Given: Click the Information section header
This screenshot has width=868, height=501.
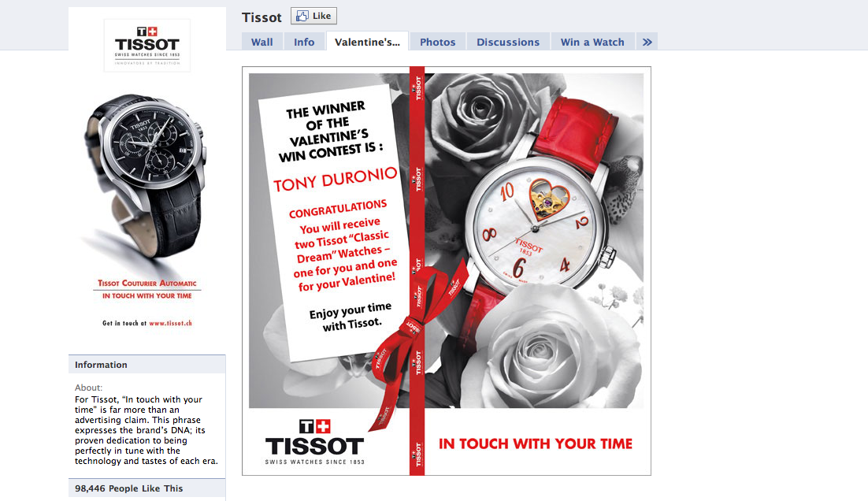Looking at the screenshot, I should click(x=147, y=365).
